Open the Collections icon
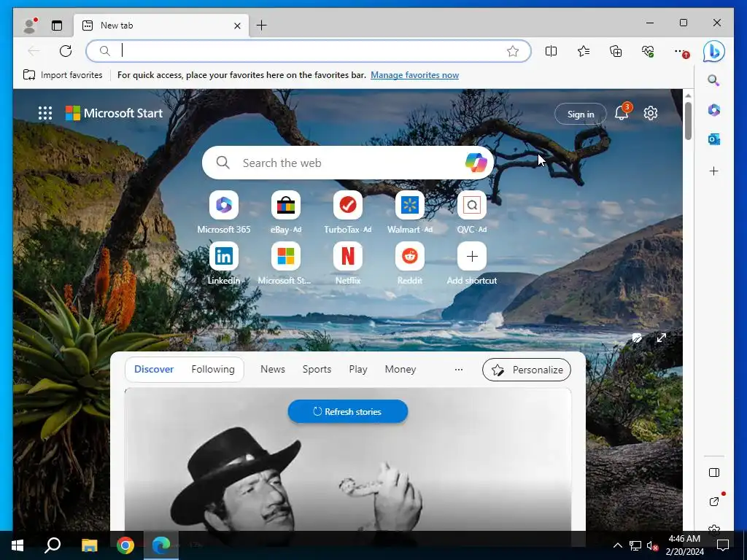Viewport: 747px width, 560px height. pos(616,51)
